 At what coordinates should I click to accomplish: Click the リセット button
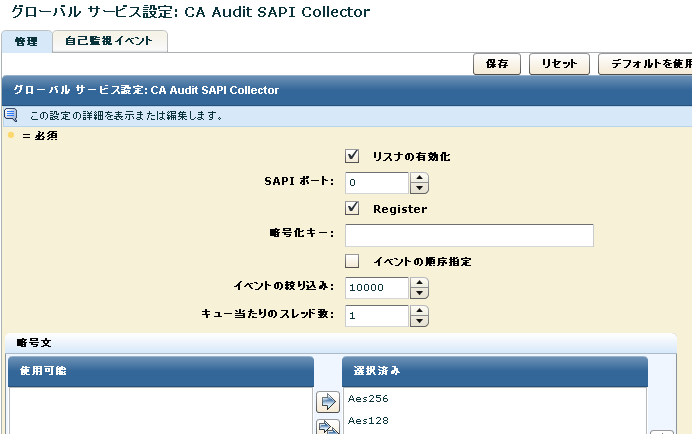[x=559, y=63]
